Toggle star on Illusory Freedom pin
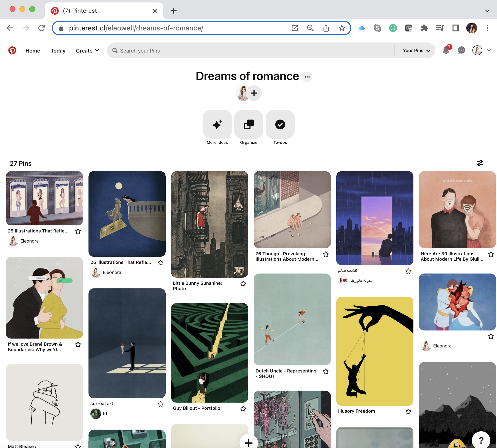Image resolution: width=497 pixels, height=448 pixels. pos(408,412)
